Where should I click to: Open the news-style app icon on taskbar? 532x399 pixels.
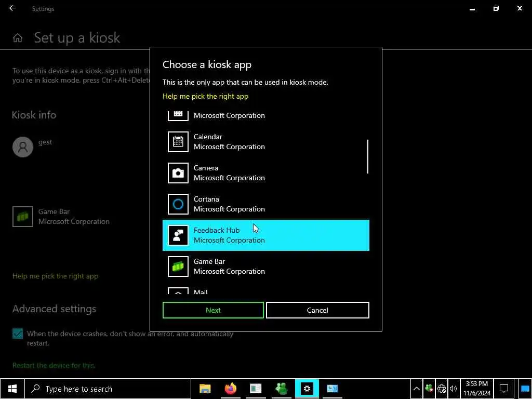(x=256, y=389)
